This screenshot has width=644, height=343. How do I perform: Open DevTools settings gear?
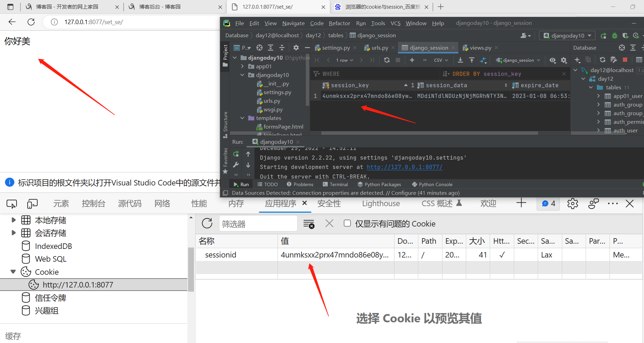pyautogui.click(x=573, y=204)
